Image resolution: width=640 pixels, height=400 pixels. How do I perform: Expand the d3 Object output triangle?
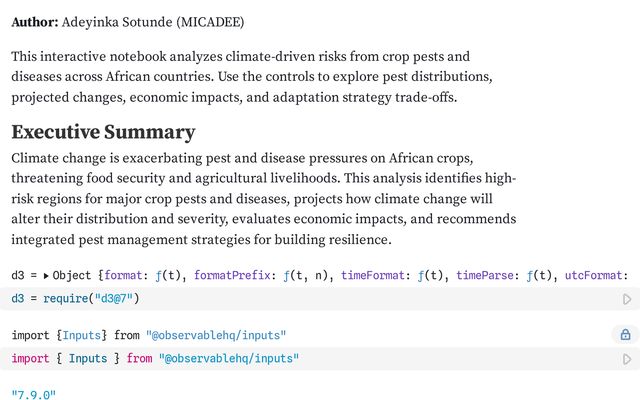[47, 275]
